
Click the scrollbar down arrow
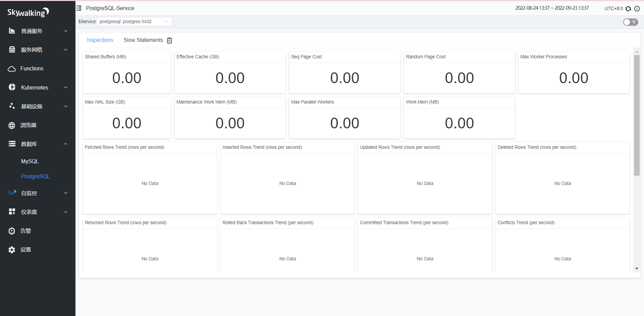tap(637, 269)
